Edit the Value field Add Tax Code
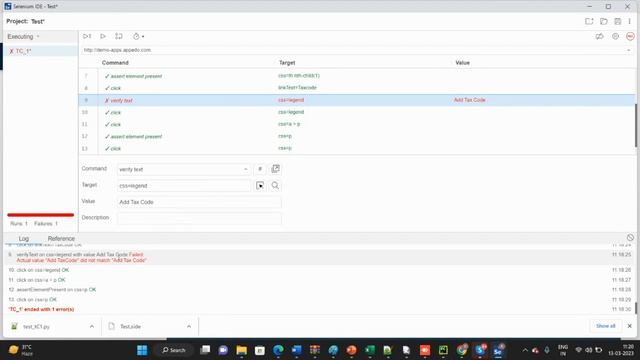 (x=199, y=202)
